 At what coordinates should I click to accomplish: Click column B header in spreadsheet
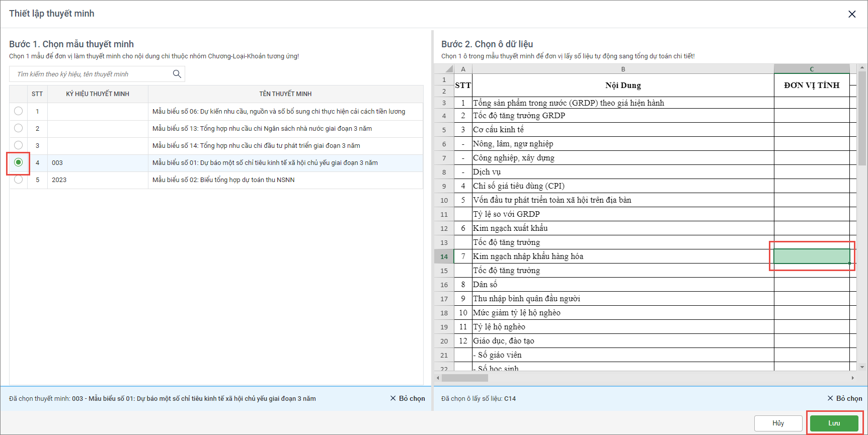(622, 69)
